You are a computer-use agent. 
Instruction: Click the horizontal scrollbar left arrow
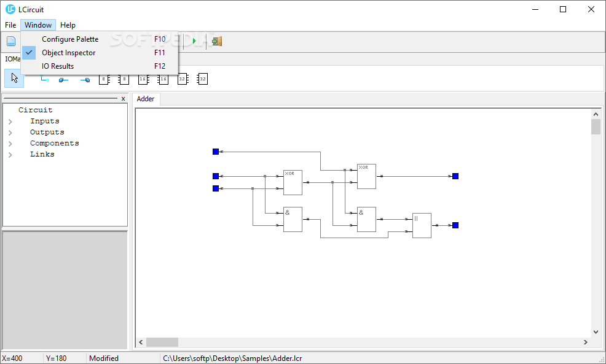pos(141,342)
